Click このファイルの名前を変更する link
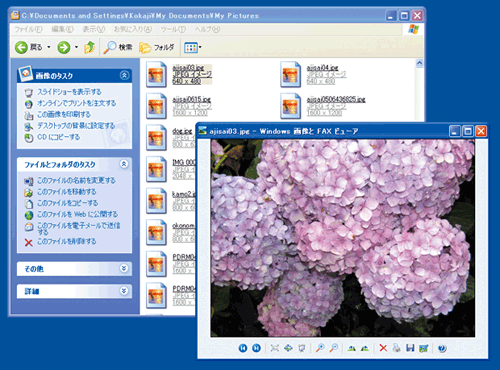 point(76,180)
